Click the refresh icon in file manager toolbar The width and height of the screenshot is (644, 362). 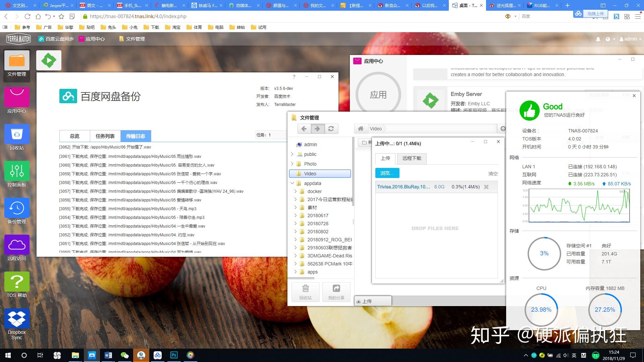331,129
